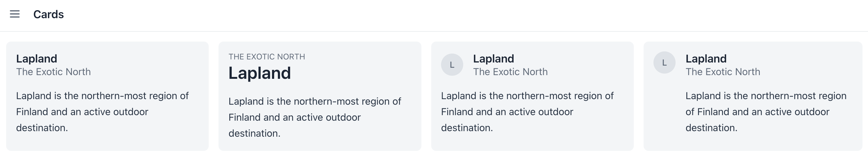Click the word "destination." in the first card
Screen dimensions: 868x165
coord(42,128)
